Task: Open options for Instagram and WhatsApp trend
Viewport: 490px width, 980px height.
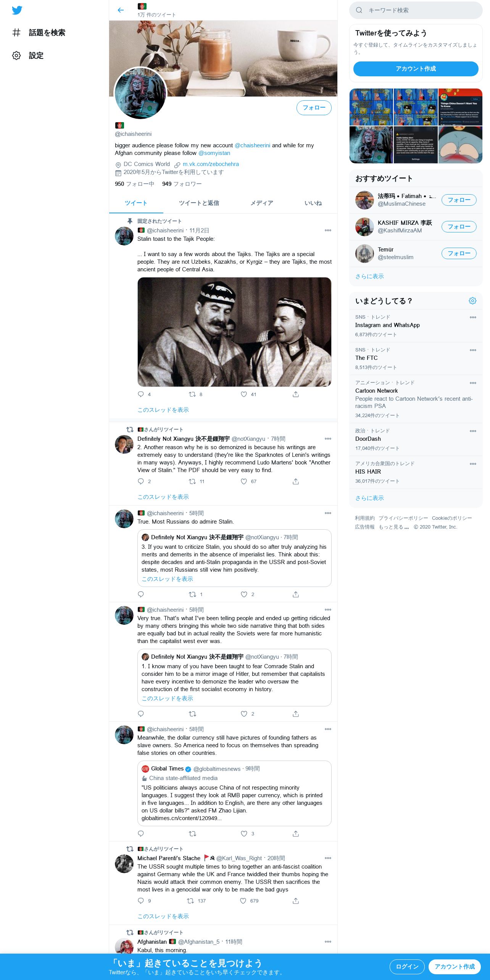Action: (x=473, y=318)
